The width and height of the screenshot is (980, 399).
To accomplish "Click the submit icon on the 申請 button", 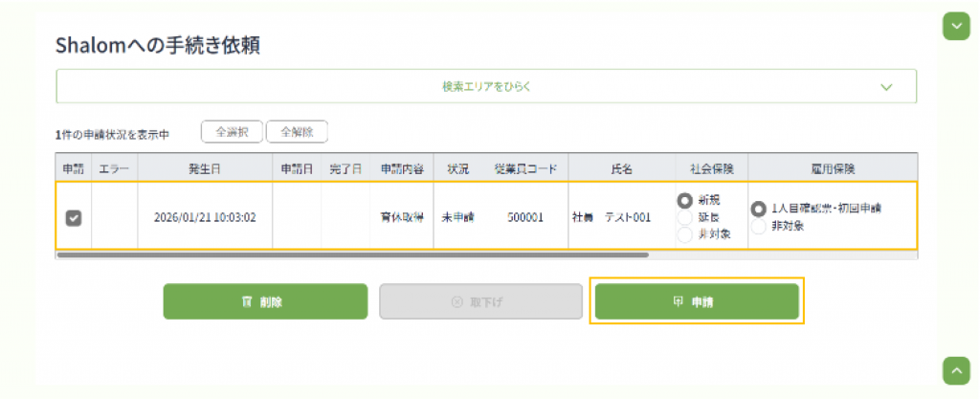I will coord(678,301).
